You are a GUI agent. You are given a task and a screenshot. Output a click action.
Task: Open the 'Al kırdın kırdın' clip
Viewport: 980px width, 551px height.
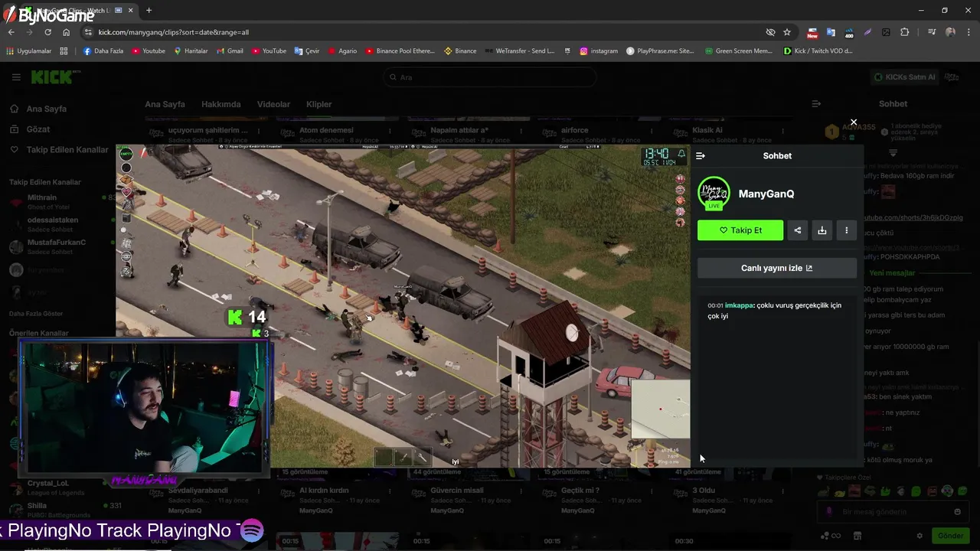pos(324,491)
